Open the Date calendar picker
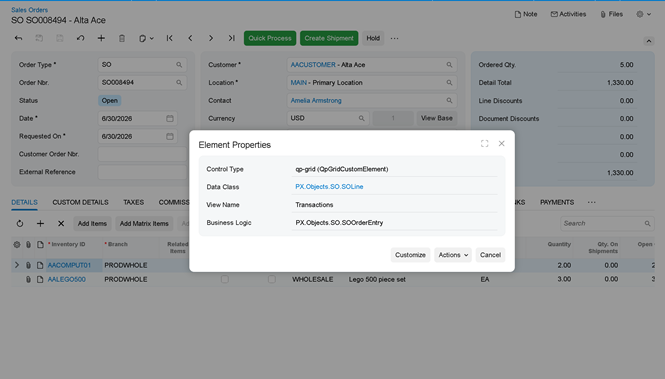 [x=170, y=118]
